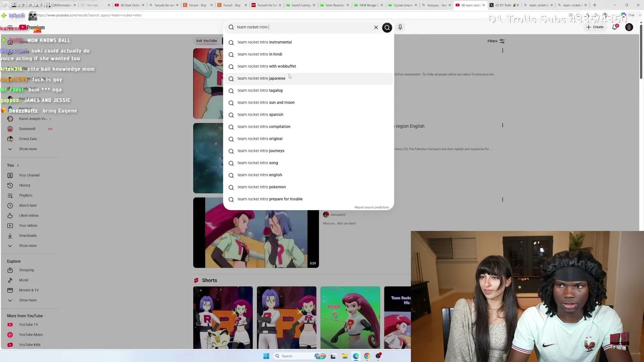
Task: Select suggestion 'team rocket intro in hindi'
Action: 308,54
